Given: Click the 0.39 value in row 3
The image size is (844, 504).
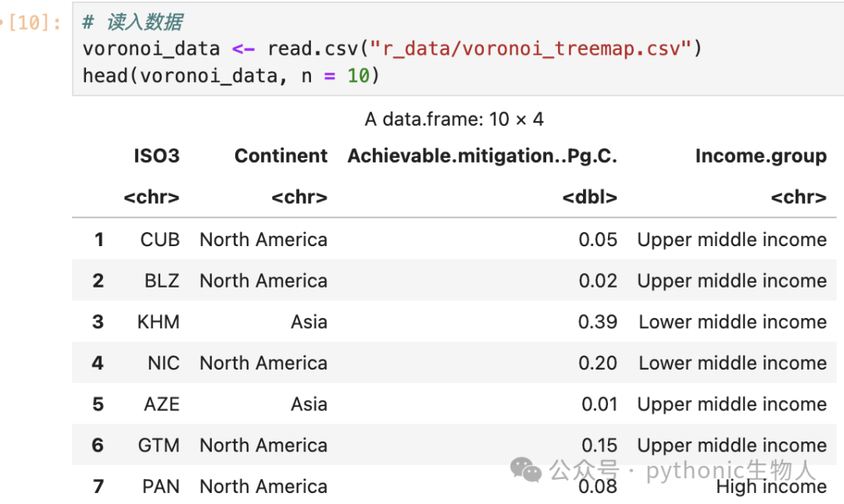Looking at the screenshot, I should point(598,322).
